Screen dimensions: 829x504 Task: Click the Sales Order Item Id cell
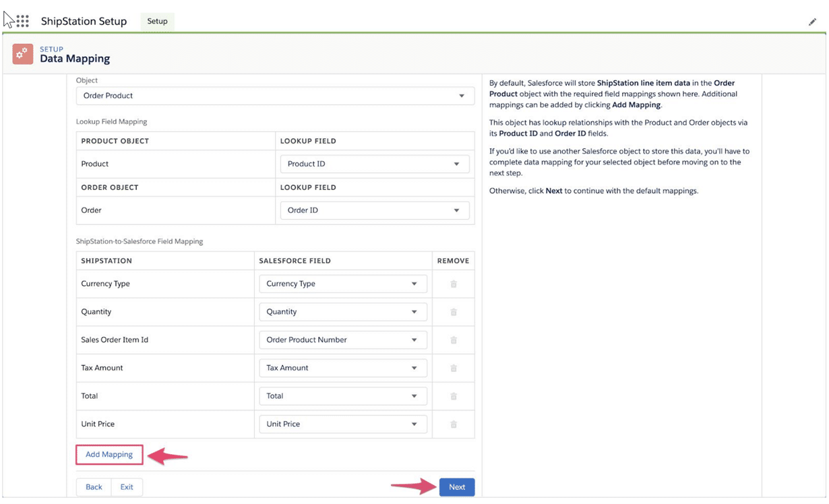(165, 340)
